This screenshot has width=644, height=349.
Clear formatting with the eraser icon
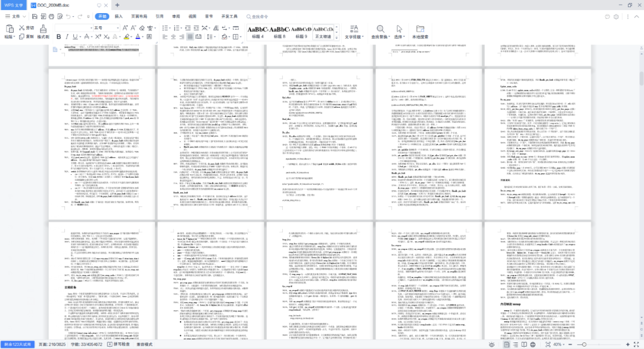pyautogui.click(x=142, y=28)
